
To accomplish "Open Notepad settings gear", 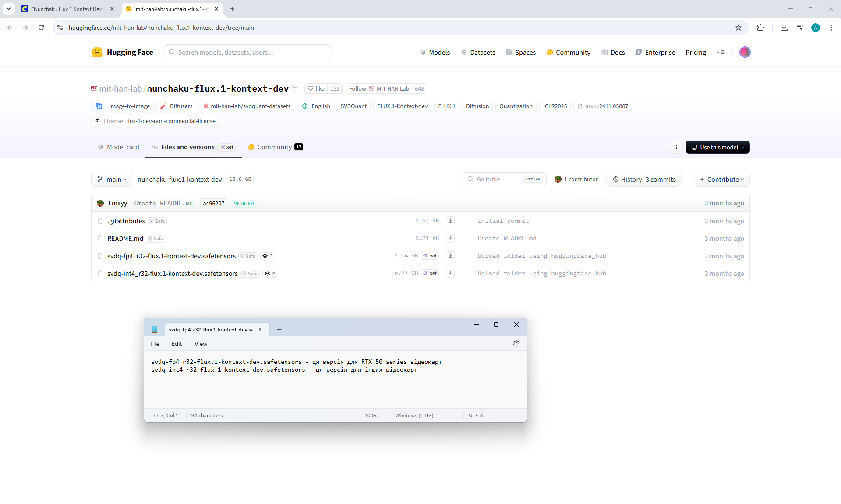I will point(516,344).
